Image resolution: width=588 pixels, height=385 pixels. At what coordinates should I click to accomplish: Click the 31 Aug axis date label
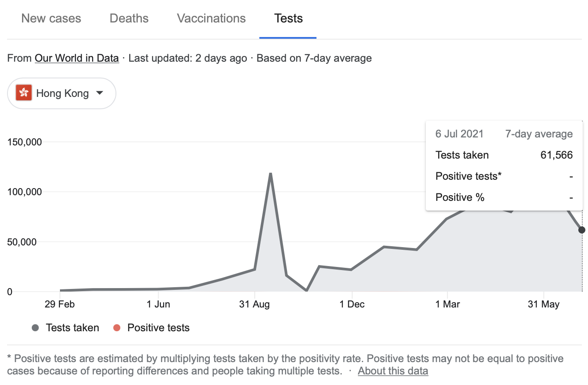254,304
